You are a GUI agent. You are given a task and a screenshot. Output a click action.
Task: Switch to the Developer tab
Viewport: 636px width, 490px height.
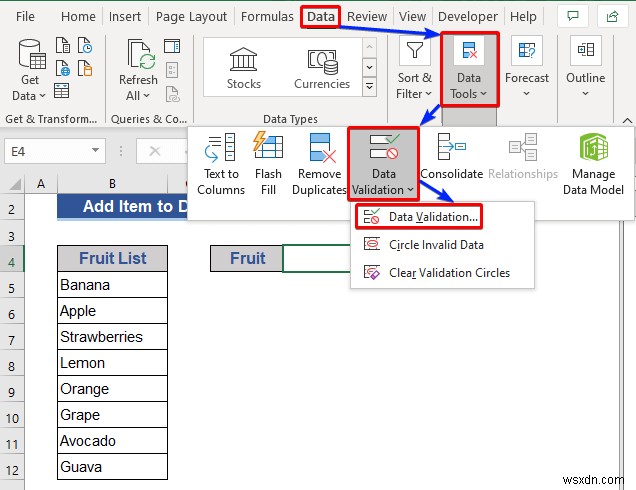468,16
